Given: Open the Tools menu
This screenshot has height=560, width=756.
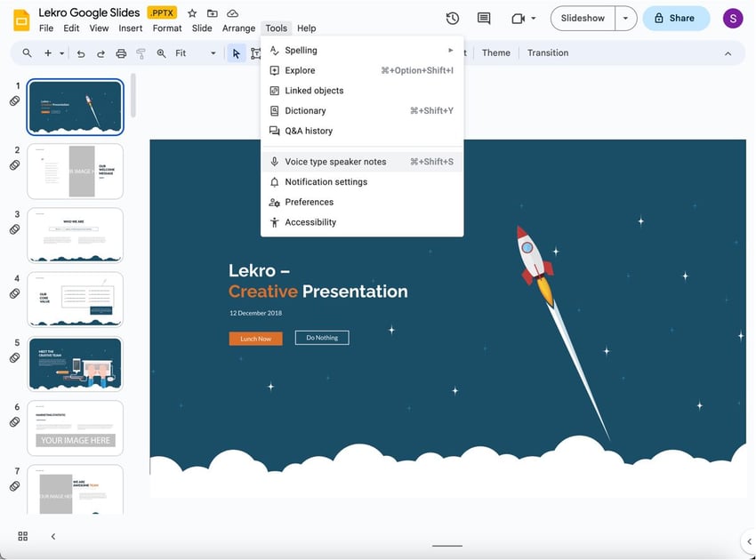Looking at the screenshot, I should tap(276, 28).
